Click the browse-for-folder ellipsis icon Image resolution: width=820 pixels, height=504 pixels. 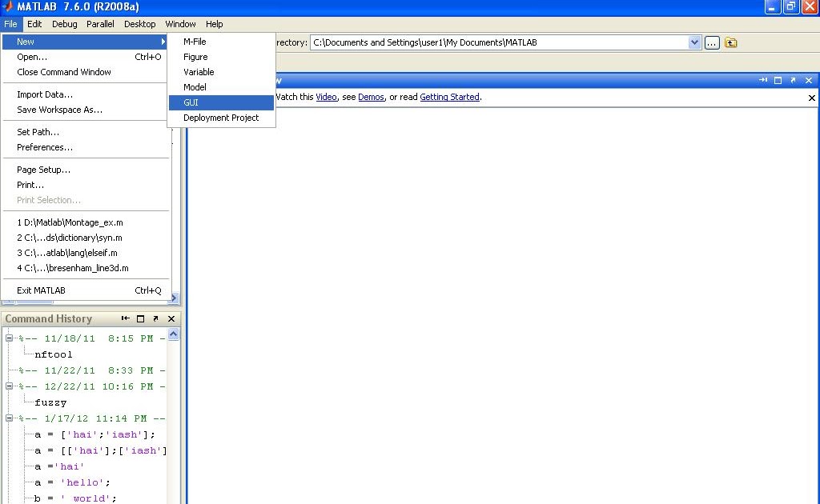(711, 42)
